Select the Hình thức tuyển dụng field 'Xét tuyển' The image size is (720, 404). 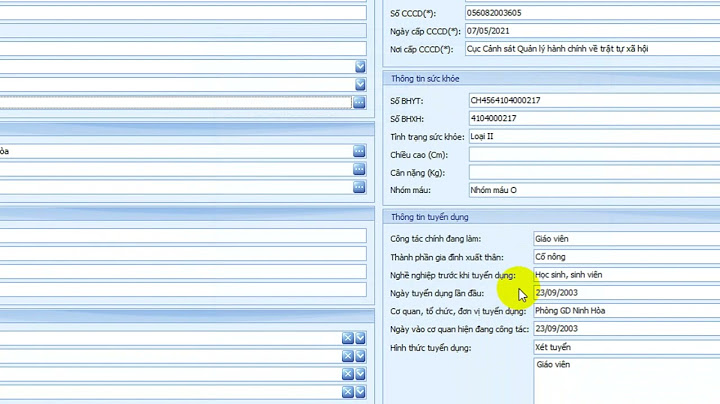[627, 347]
